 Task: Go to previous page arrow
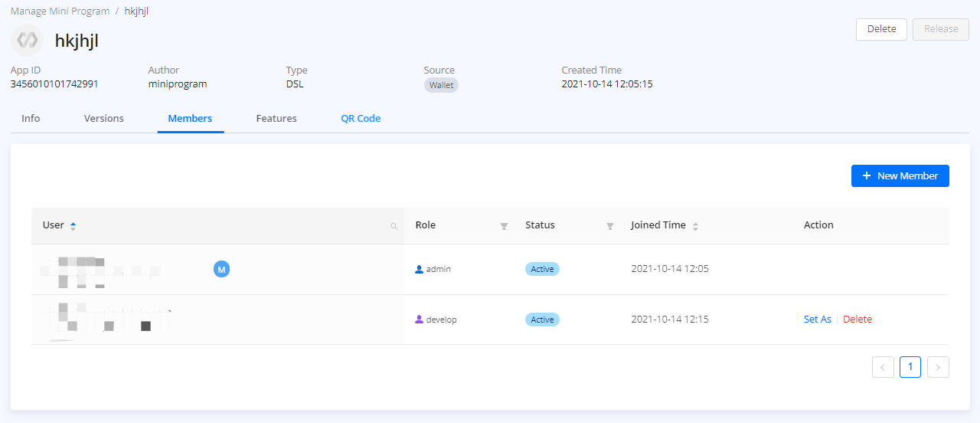point(883,367)
